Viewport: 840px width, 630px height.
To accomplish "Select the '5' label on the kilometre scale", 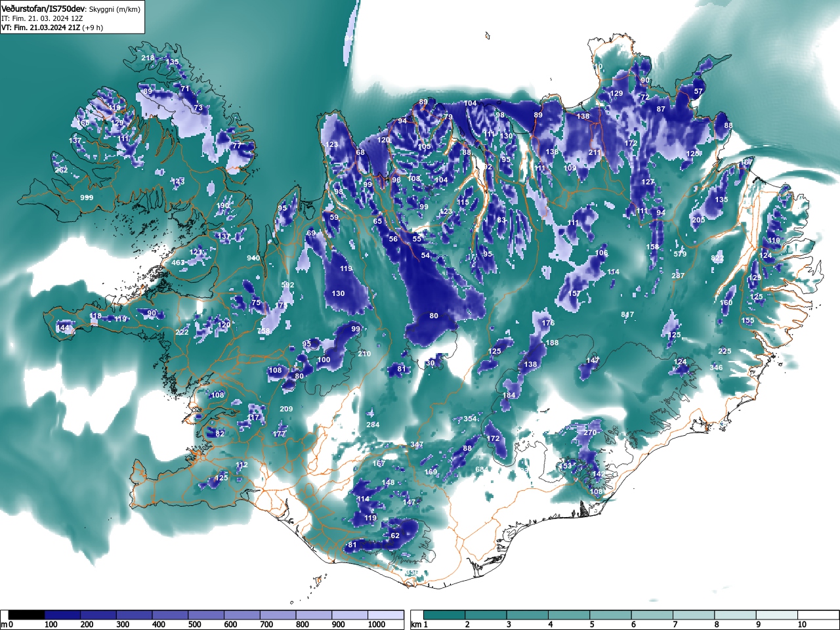I will pos(592,625).
